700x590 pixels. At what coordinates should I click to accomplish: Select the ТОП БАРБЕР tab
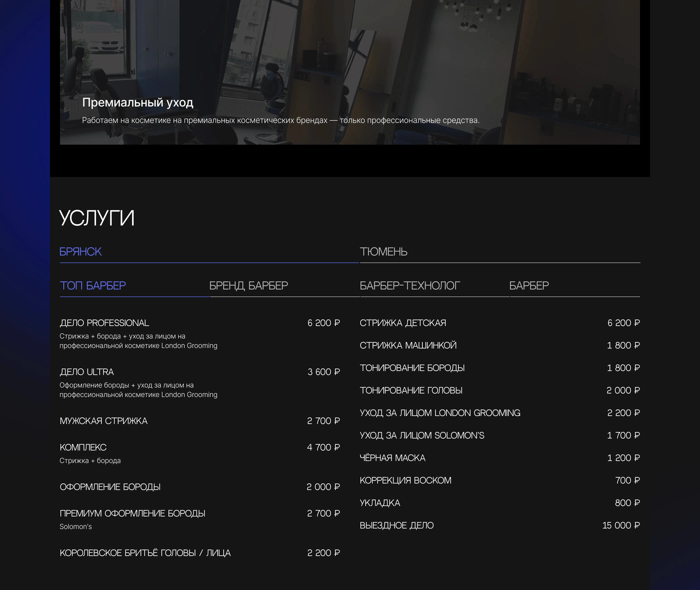[93, 285]
